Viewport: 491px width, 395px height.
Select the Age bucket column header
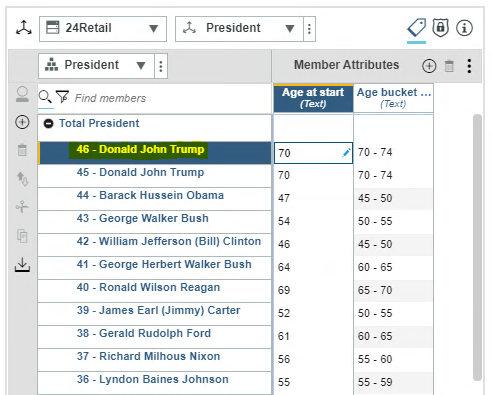tap(394, 98)
